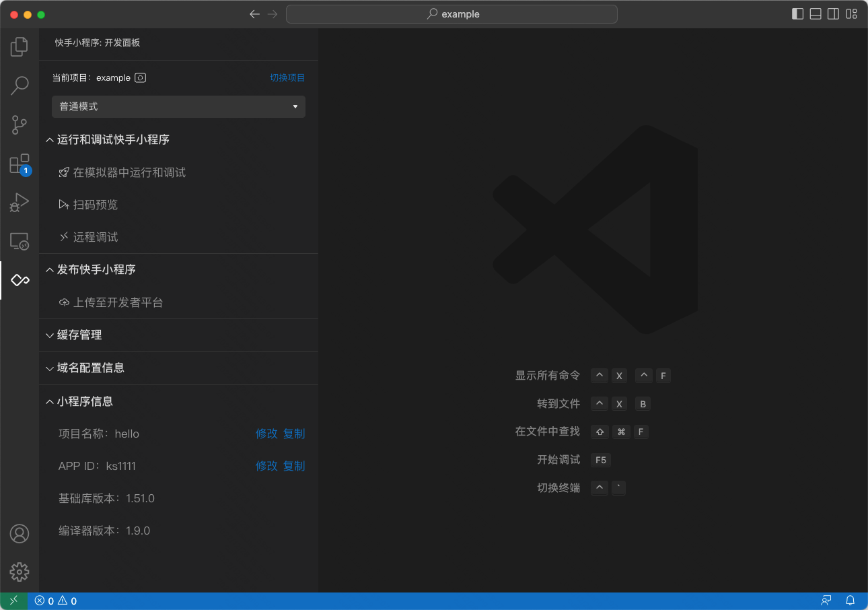
Task: Open the 普通模式 mode dropdown
Action: pyautogui.click(x=178, y=106)
